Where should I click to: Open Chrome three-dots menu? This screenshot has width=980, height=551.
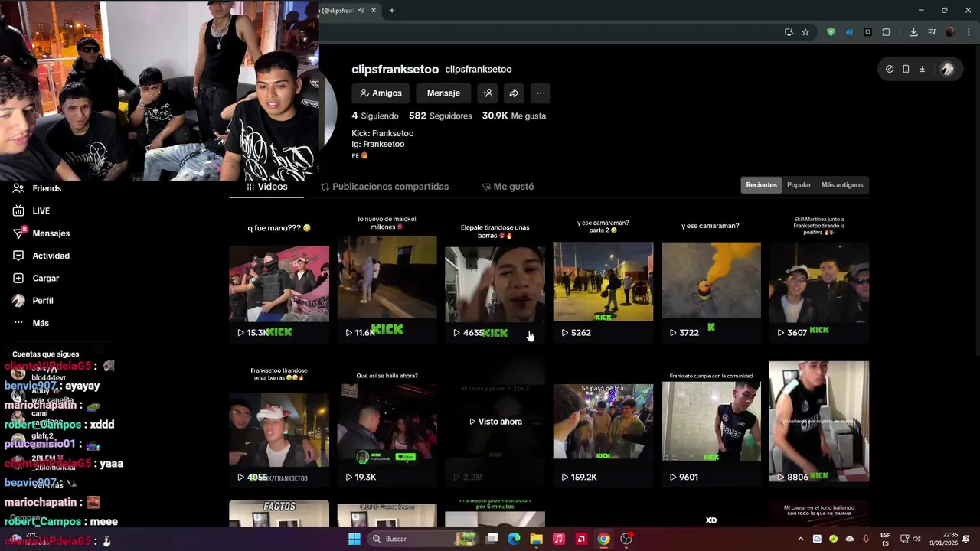point(969,32)
